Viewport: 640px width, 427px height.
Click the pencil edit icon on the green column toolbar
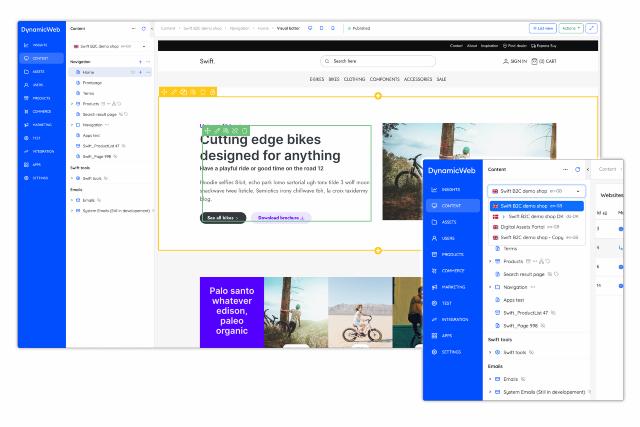coord(218,131)
